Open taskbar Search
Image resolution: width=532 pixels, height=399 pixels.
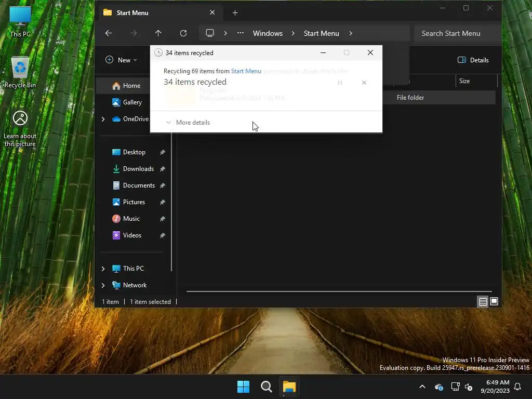click(267, 387)
